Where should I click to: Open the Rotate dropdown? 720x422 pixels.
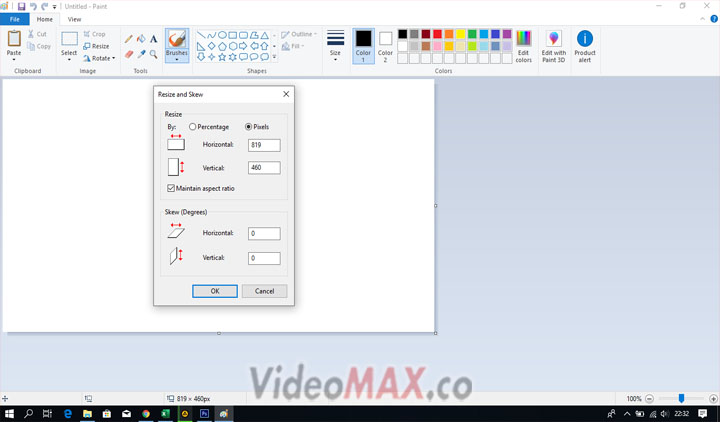[x=99, y=58]
